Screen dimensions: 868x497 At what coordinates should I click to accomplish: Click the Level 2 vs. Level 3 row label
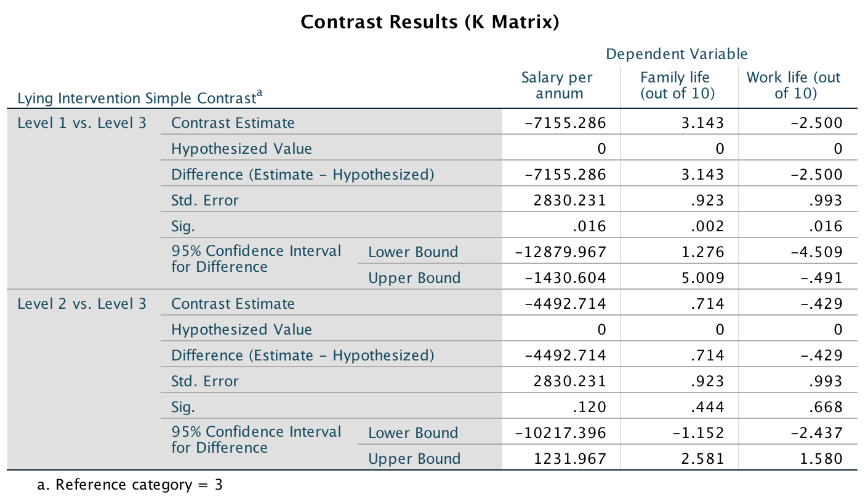(82, 304)
